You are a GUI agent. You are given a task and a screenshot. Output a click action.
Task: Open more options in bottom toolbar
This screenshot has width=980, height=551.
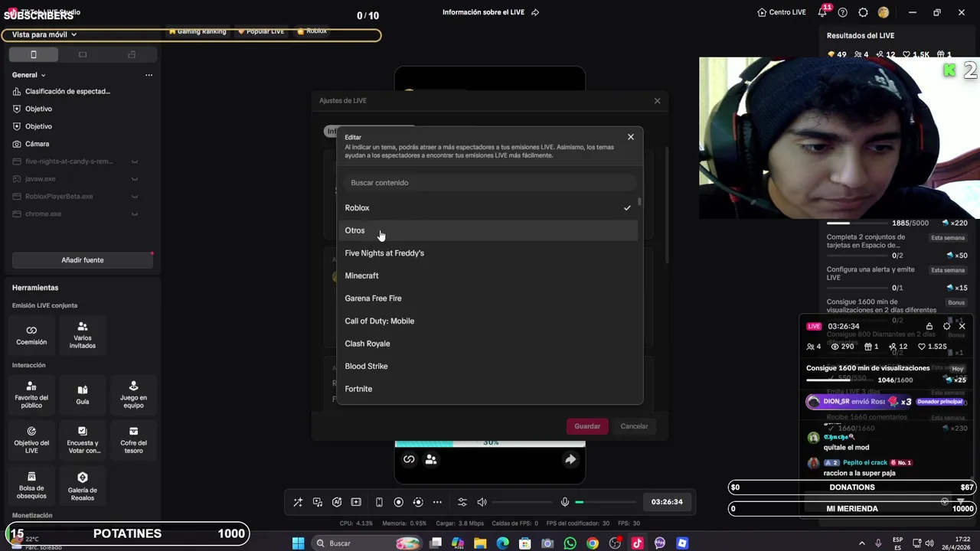(437, 502)
